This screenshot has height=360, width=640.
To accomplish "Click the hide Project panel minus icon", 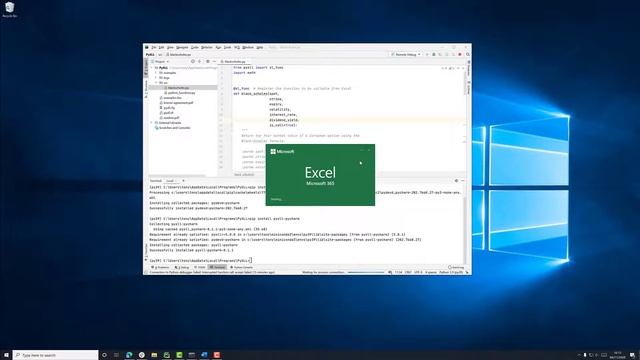I will (214, 62).
